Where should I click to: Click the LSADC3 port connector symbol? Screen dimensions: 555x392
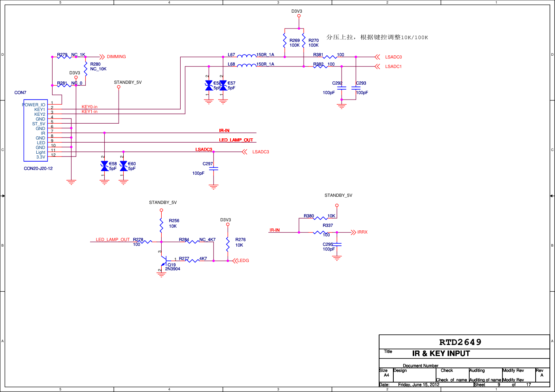click(x=244, y=152)
